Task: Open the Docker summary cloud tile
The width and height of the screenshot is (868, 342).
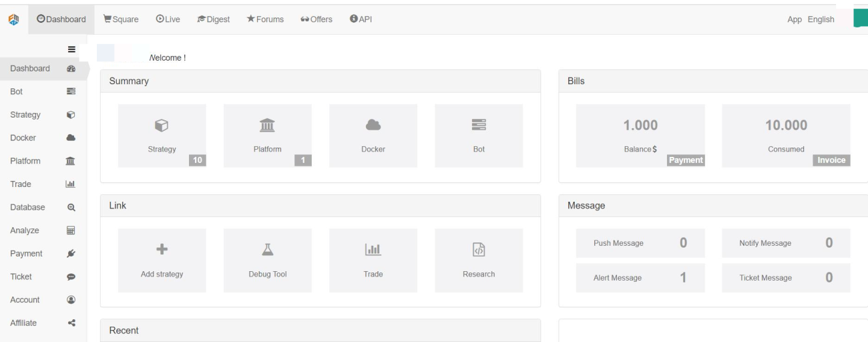Action: pyautogui.click(x=373, y=136)
